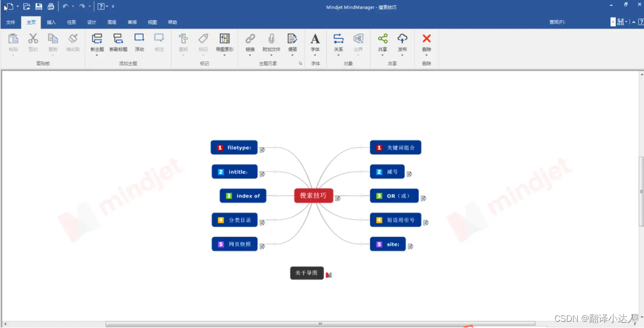
Task: Click Open file in quick access toolbar
Action: (x=27, y=7)
